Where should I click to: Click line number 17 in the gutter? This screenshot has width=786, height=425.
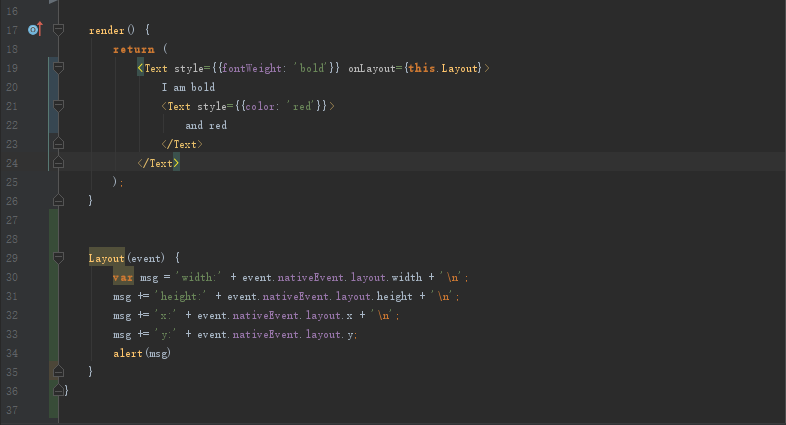point(12,30)
